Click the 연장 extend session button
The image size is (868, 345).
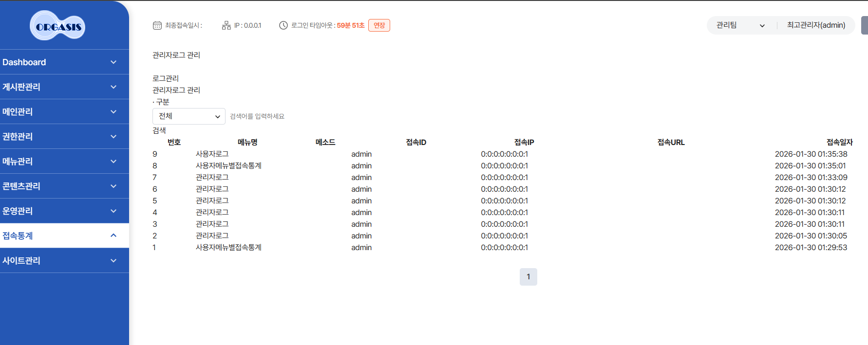pos(379,25)
